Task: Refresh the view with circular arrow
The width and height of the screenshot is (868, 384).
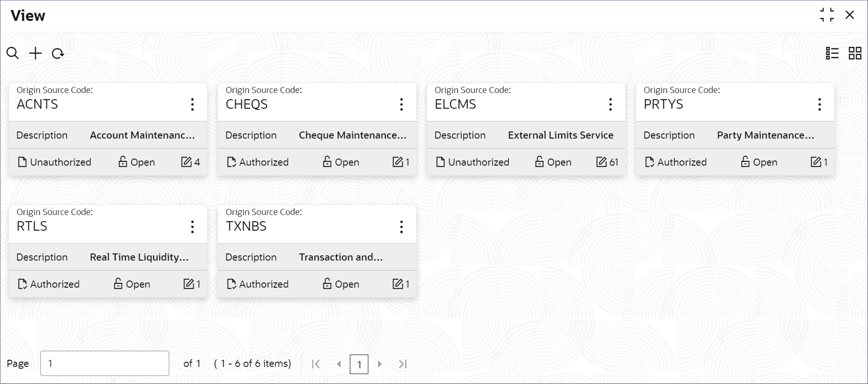Action: (x=58, y=54)
